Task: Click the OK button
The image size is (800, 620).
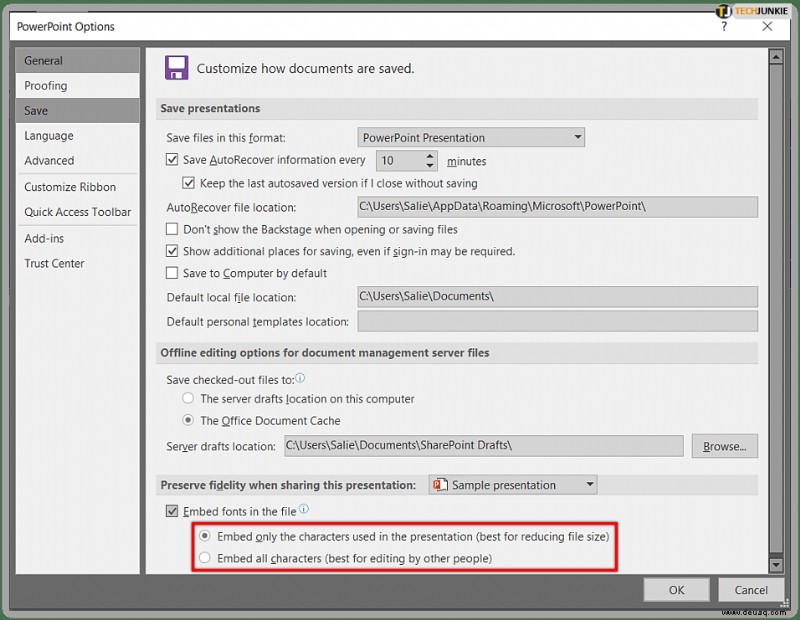Action: click(x=677, y=590)
